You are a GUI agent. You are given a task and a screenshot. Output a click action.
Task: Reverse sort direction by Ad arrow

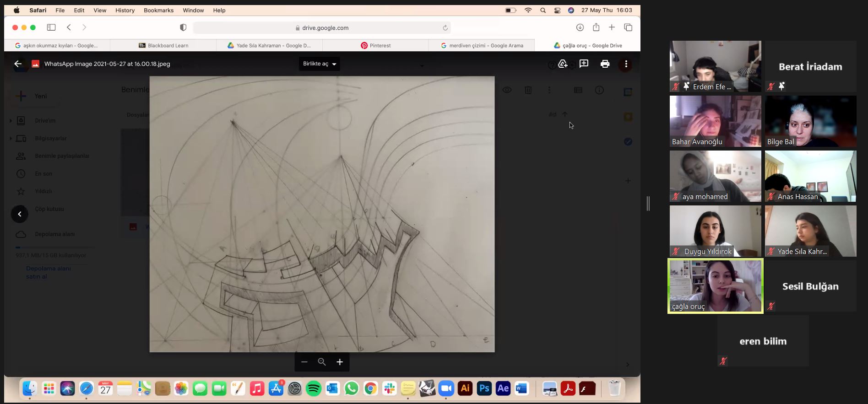tap(565, 114)
